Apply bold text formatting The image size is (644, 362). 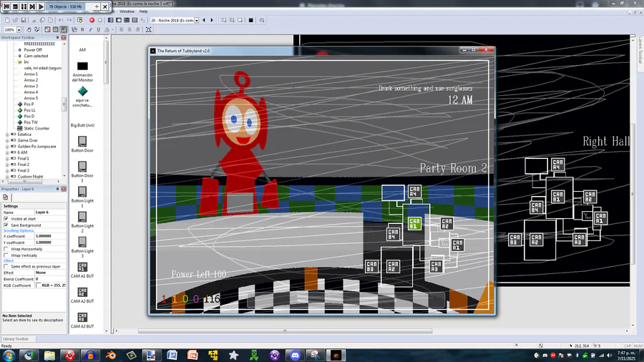pos(82,29)
